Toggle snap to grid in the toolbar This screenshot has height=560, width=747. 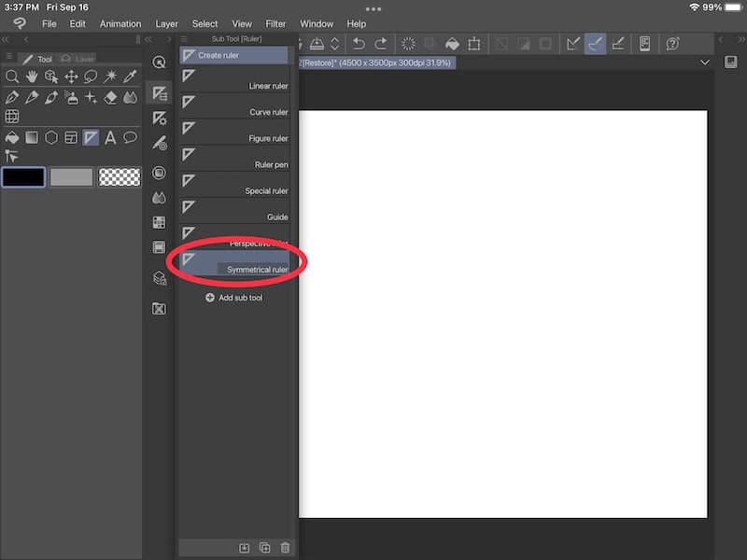click(x=619, y=44)
